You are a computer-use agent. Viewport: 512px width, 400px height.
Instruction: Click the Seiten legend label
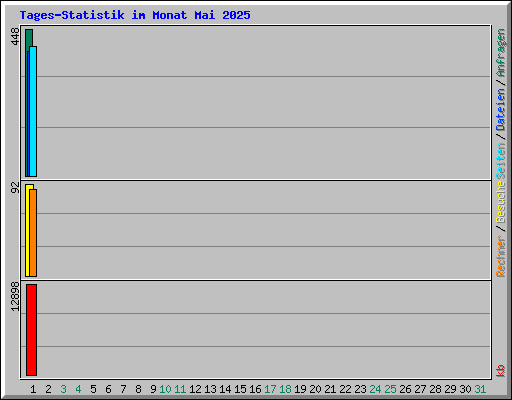[x=500, y=161]
